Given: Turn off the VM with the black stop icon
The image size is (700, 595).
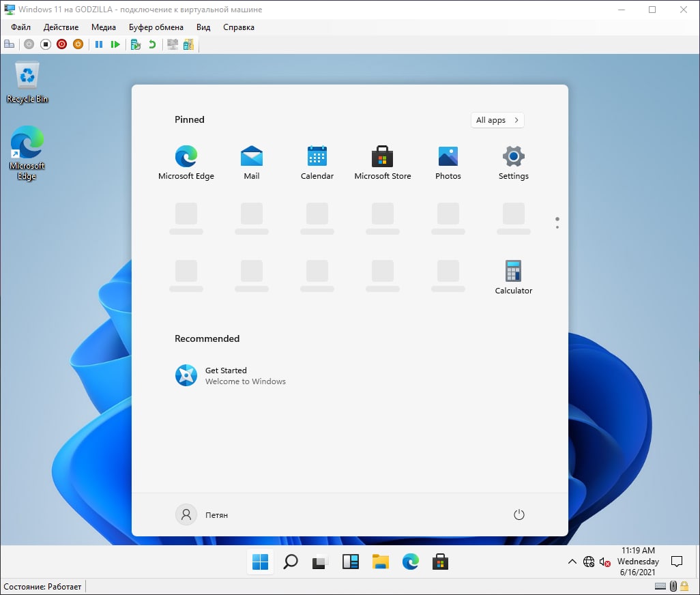Looking at the screenshot, I should 46,44.
